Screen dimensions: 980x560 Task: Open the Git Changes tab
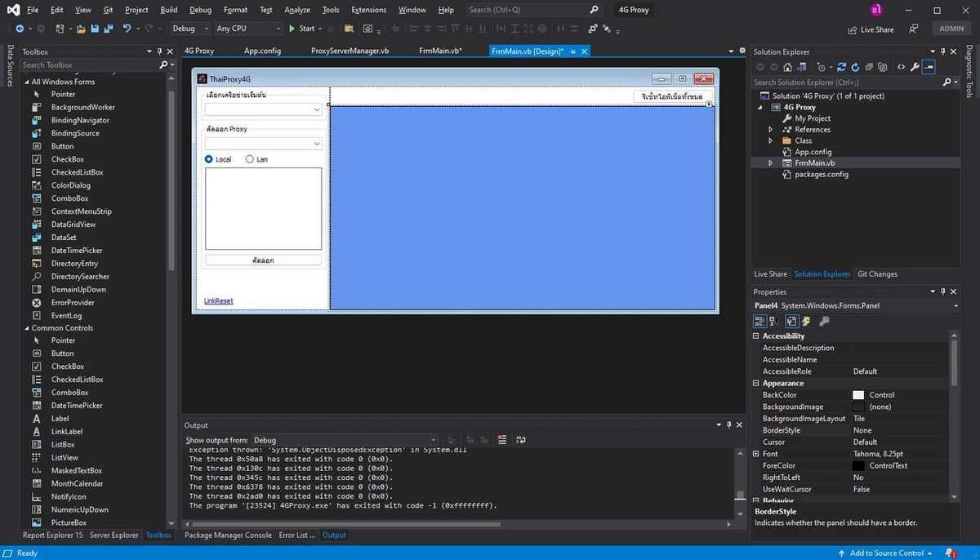point(877,274)
